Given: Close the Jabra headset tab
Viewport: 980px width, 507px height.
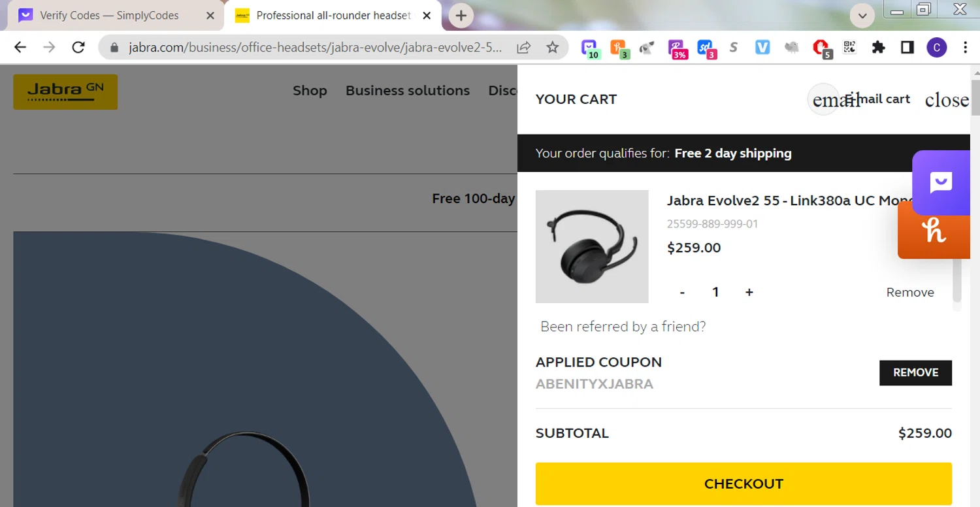Looking at the screenshot, I should click(x=427, y=16).
